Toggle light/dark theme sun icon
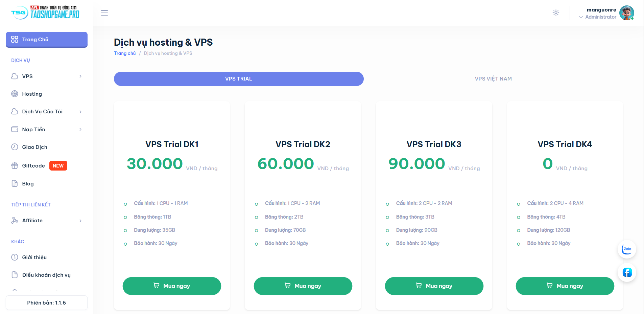The height and width of the screenshot is (314, 644). (556, 13)
